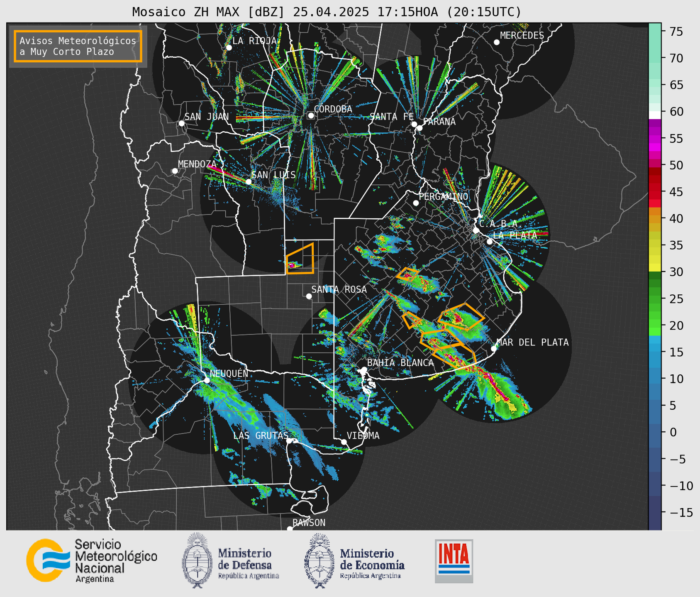
Task: Click the BAHÍA BLANCA city label
Action: coord(400,362)
